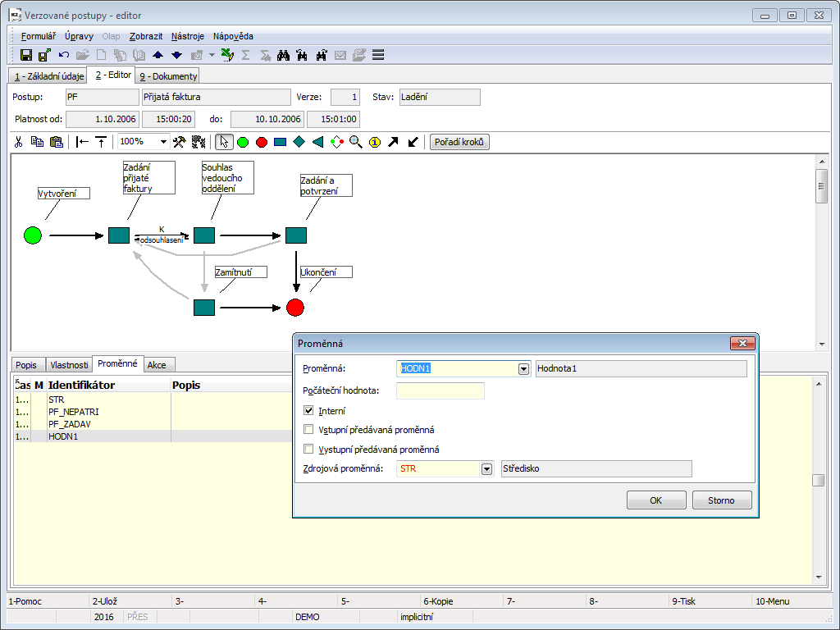Viewport: 840px width, 630px height.
Task: Click the Pořadí kroků button
Action: click(x=459, y=142)
